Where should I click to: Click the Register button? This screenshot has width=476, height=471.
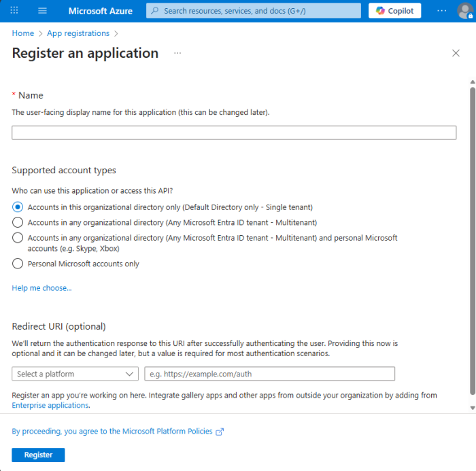[x=38, y=455]
